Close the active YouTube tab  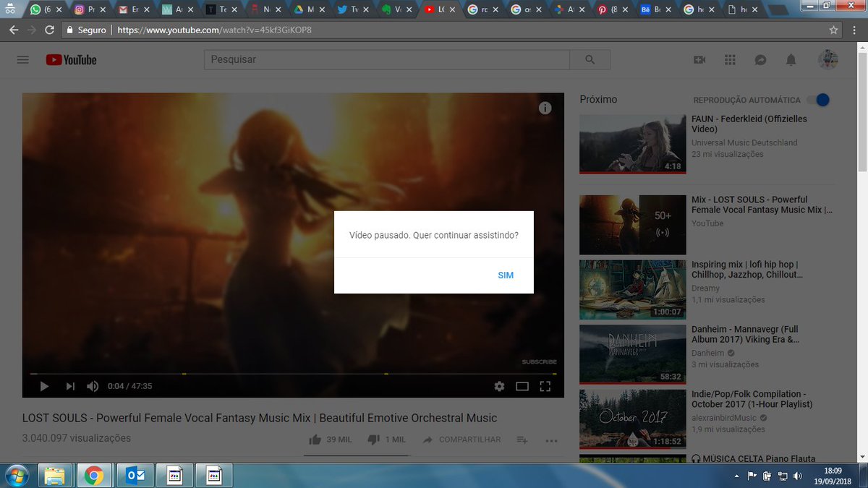click(451, 10)
